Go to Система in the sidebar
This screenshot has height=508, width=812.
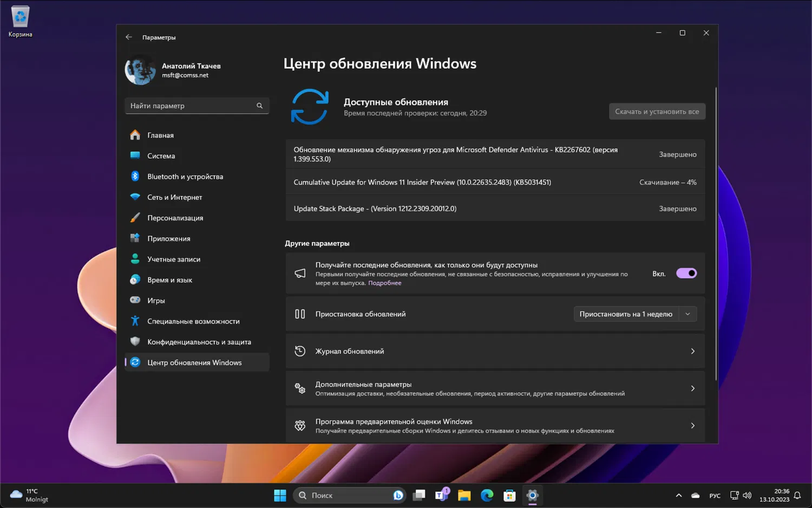(x=197, y=155)
